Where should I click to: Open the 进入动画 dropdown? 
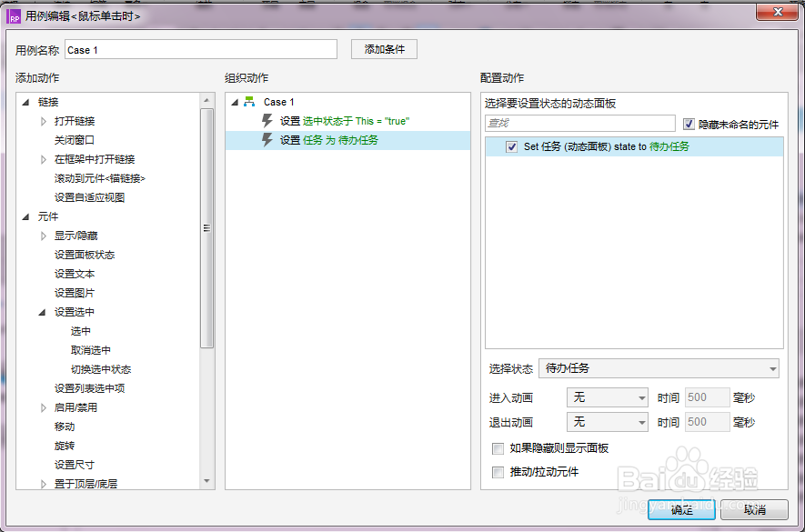(x=608, y=397)
